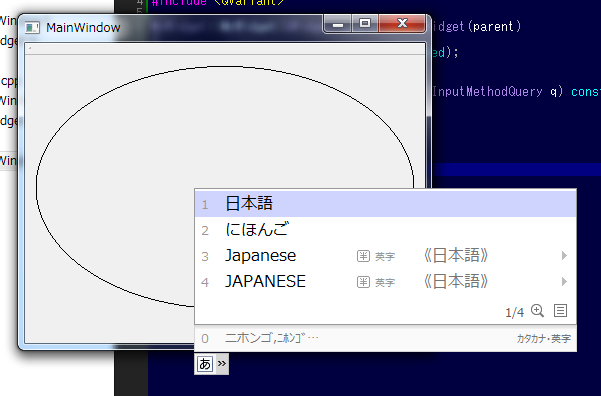Click the magnifier zoom icon in candidate list
This screenshot has height=396, width=601.
click(537, 311)
